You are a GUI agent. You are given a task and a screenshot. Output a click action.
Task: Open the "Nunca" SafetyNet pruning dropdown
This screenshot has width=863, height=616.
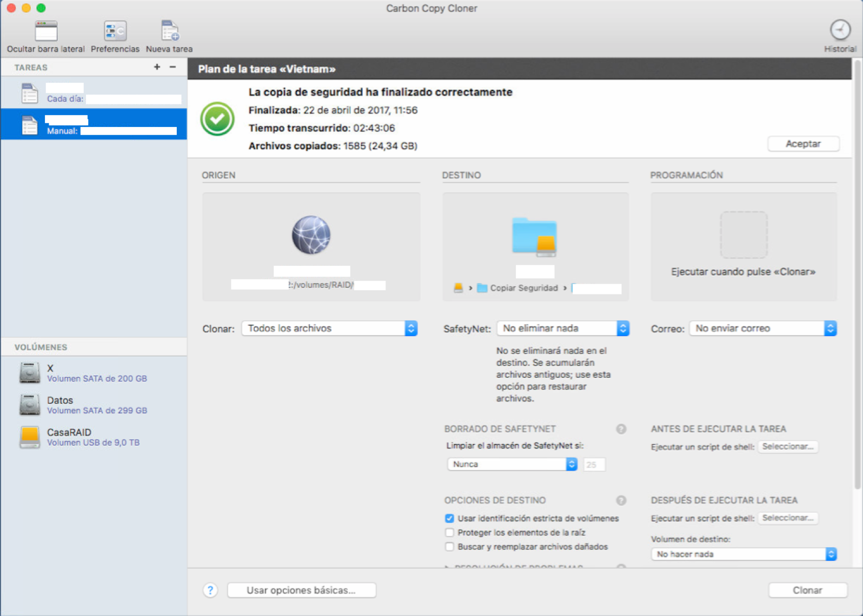tap(512, 464)
